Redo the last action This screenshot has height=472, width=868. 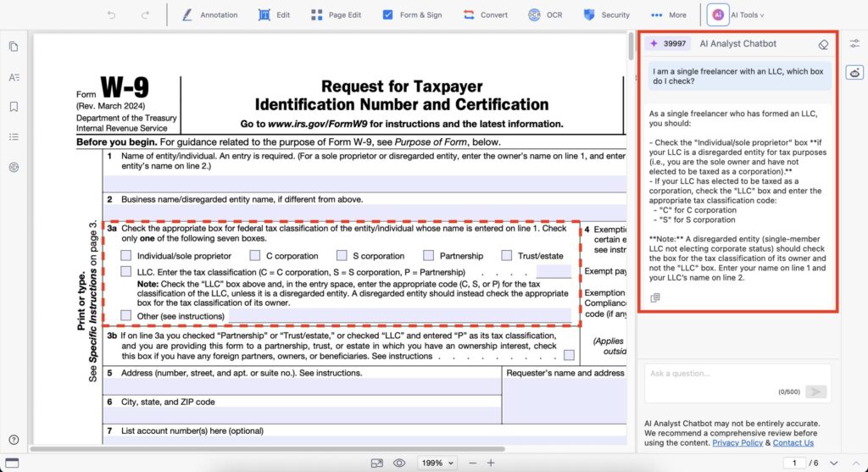pyautogui.click(x=145, y=15)
